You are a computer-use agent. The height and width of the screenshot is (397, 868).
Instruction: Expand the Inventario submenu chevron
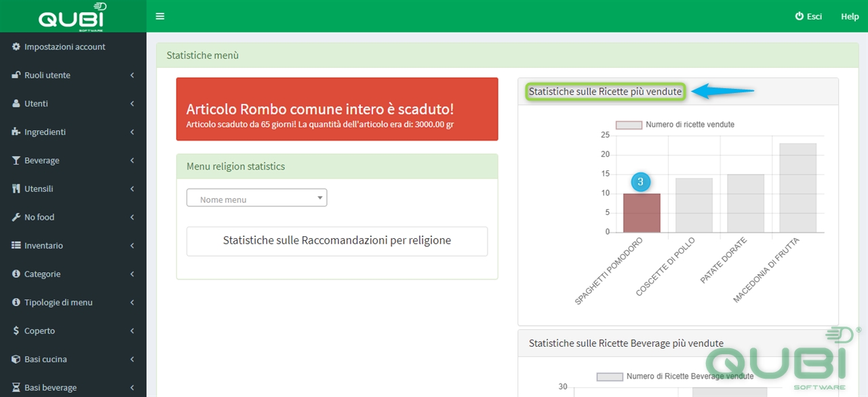point(132,246)
